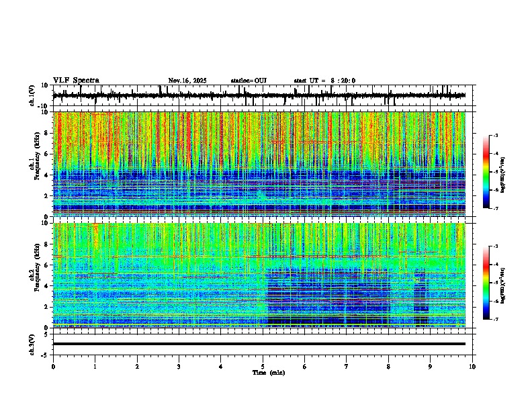Click the ch.2 spectrogram color scale bar
The height and width of the screenshot is (411, 532).
[x=486, y=283]
